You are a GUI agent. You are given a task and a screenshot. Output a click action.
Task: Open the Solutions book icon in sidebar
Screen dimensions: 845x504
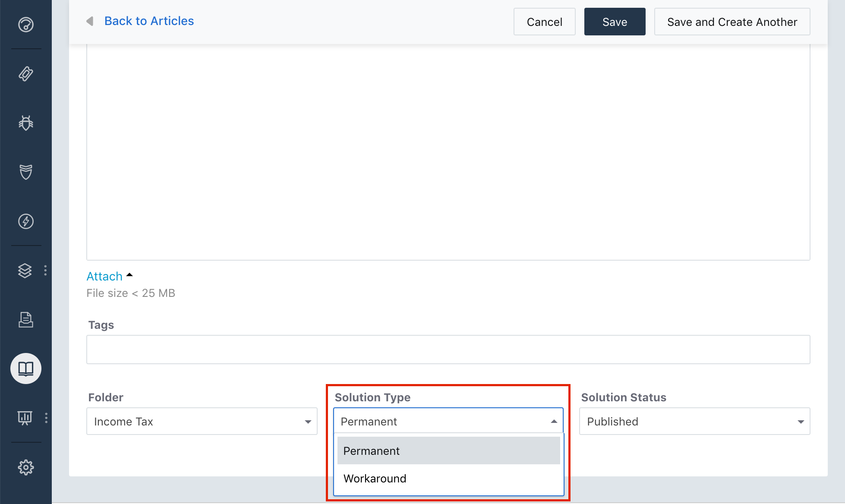[x=26, y=369]
